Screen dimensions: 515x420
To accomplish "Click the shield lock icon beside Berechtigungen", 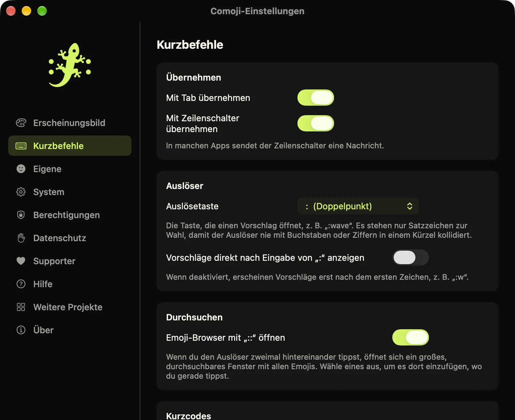I will pyautogui.click(x=21, y=215).
